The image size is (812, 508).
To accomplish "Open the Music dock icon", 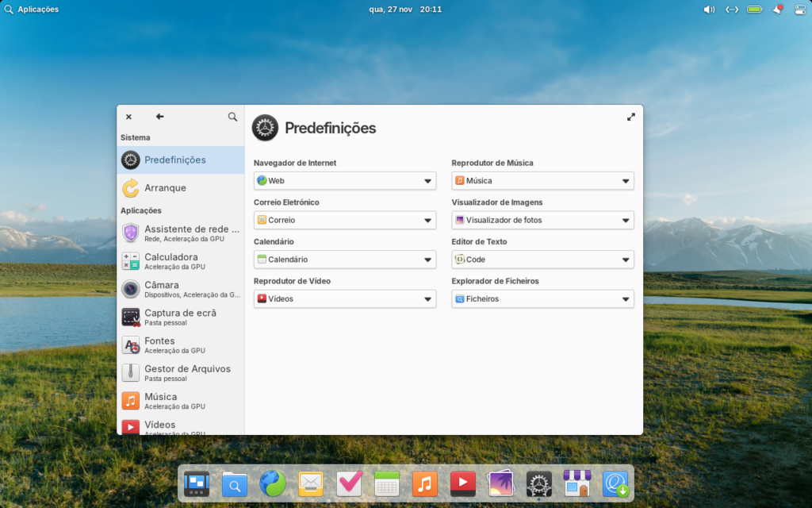I will pyautogui.click(x=425, y=483).
